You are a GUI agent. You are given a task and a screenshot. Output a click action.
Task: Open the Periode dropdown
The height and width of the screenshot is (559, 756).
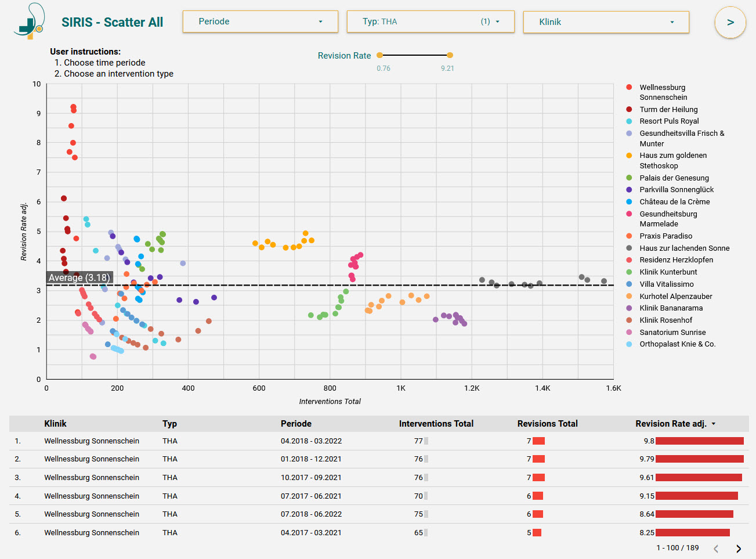[261, 21]
